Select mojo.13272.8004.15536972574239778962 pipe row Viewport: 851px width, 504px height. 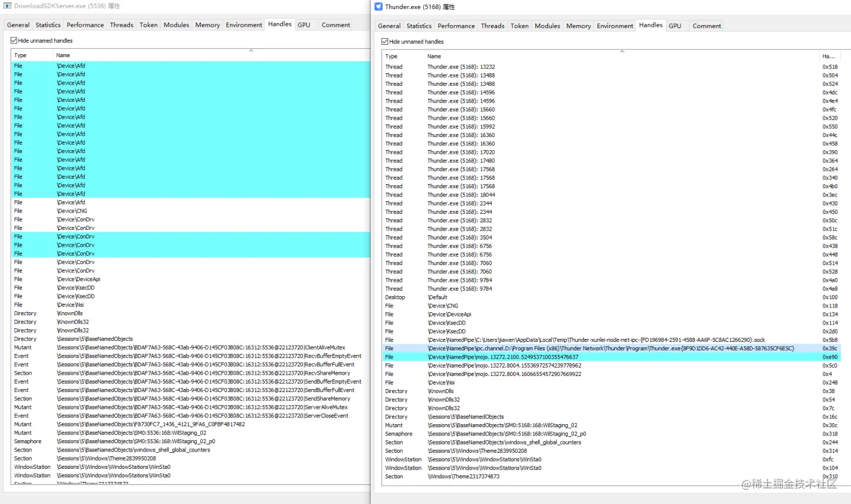click(611, 366)
